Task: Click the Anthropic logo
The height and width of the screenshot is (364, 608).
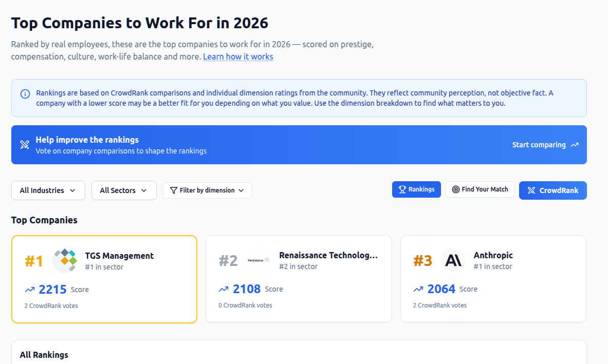Action: pos(453,260)
